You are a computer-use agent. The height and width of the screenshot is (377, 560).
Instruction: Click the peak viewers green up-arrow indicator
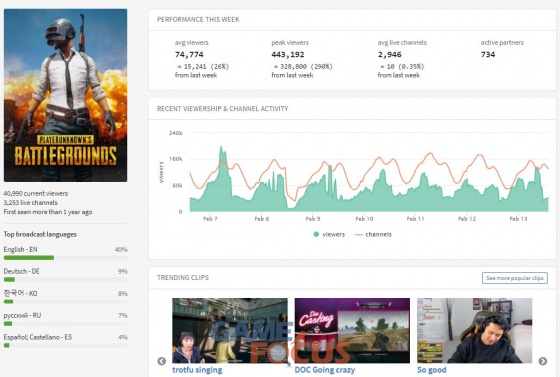[275, 67]
